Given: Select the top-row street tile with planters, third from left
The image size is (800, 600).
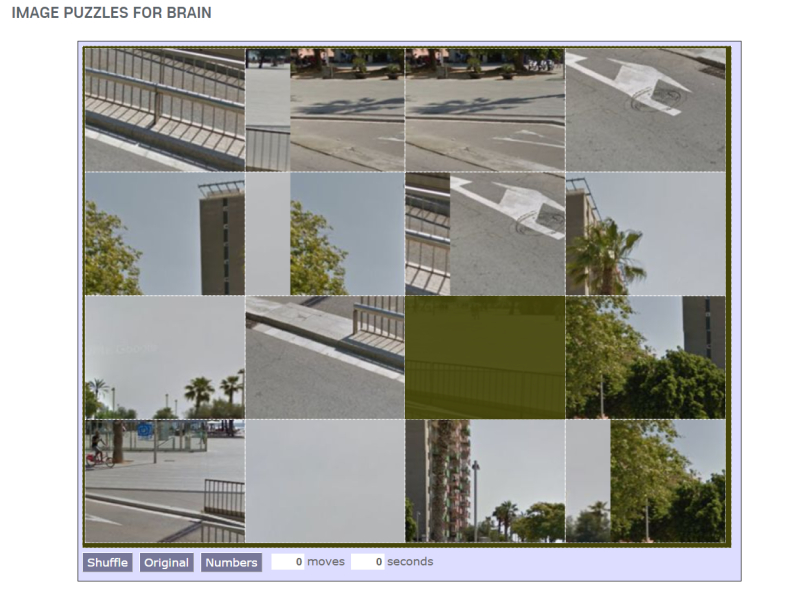Looking at the screenshot, I should (x=485, y=110).
